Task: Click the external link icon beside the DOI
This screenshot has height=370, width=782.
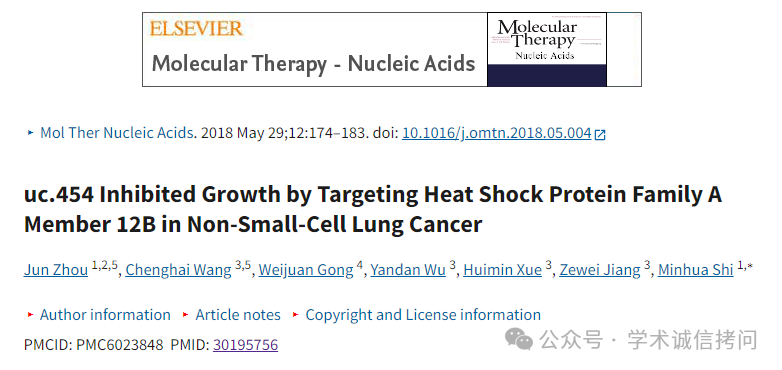Action: click(x=600, y=134)
